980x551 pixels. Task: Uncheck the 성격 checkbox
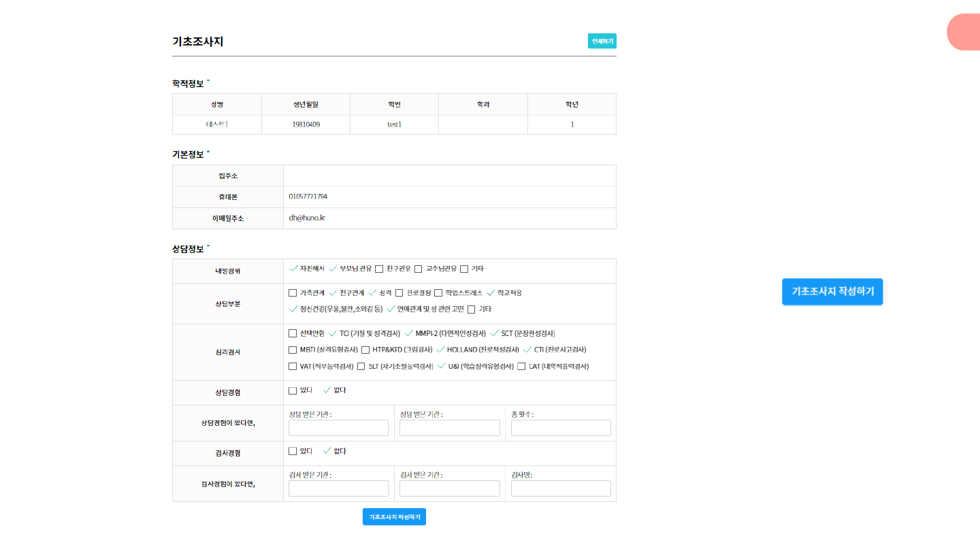(372, 293)
